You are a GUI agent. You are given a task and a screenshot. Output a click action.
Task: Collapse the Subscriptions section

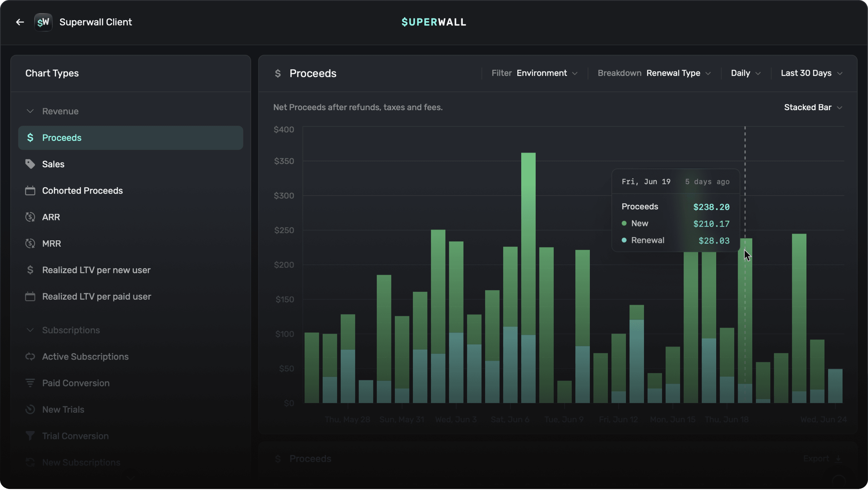click(x=30, y=331)
